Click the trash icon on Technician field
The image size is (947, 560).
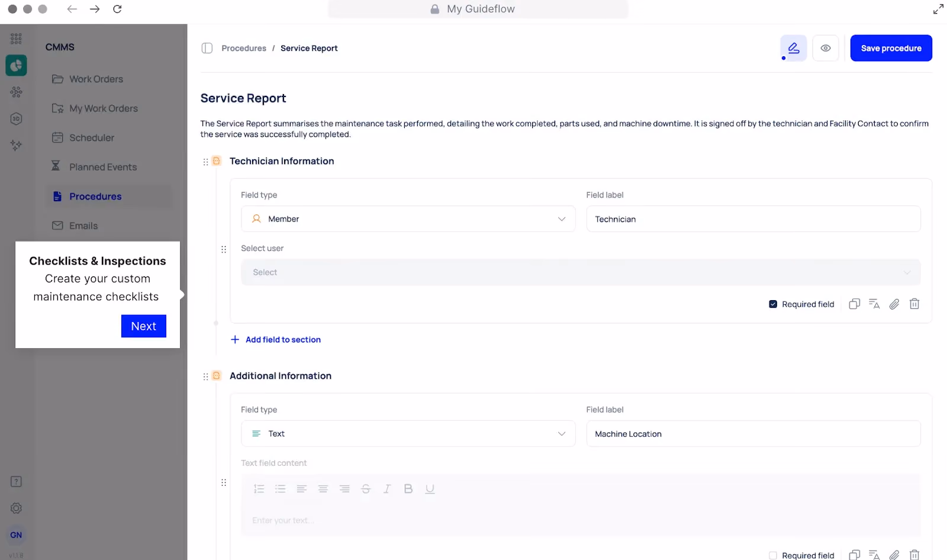(x=914, y=304)
